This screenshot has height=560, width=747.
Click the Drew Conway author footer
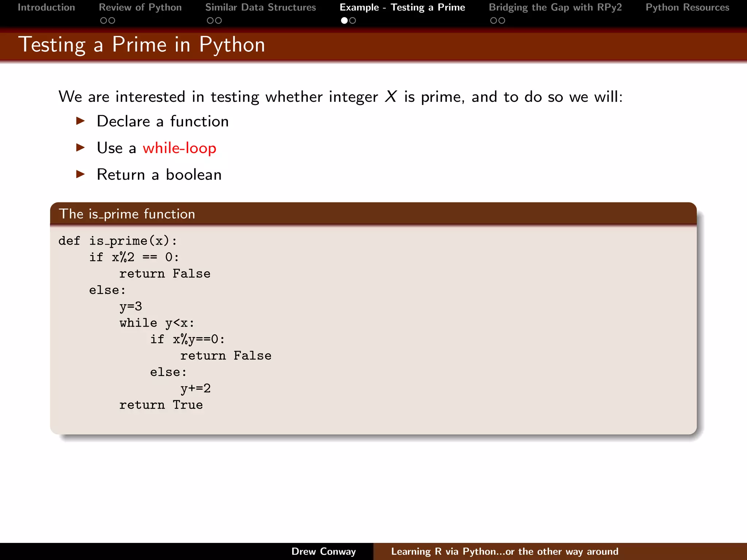click(324, 551)
